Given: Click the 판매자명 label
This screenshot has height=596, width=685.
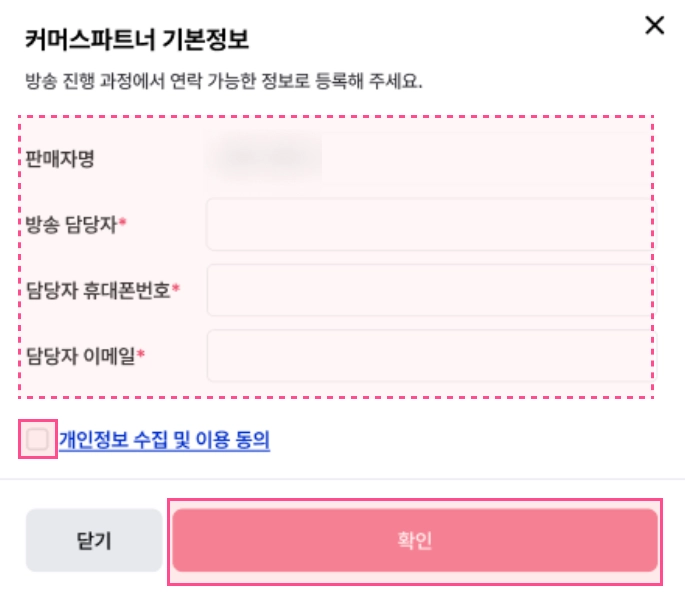Looking at the screenshot, I should pos(60,158).
